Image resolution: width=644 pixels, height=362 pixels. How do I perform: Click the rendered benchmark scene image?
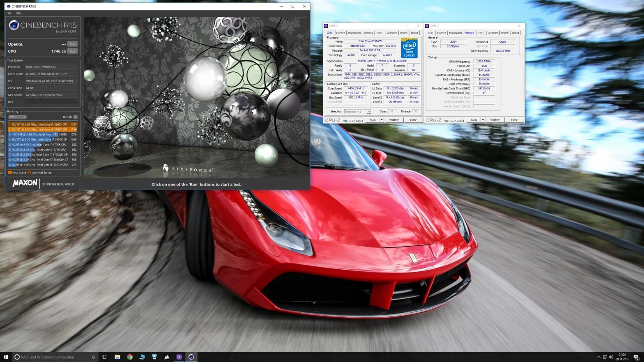point(197,97)
